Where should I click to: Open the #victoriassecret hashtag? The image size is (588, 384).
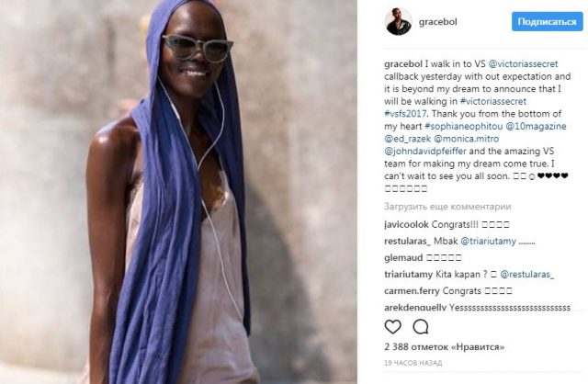tap(492, 101)
